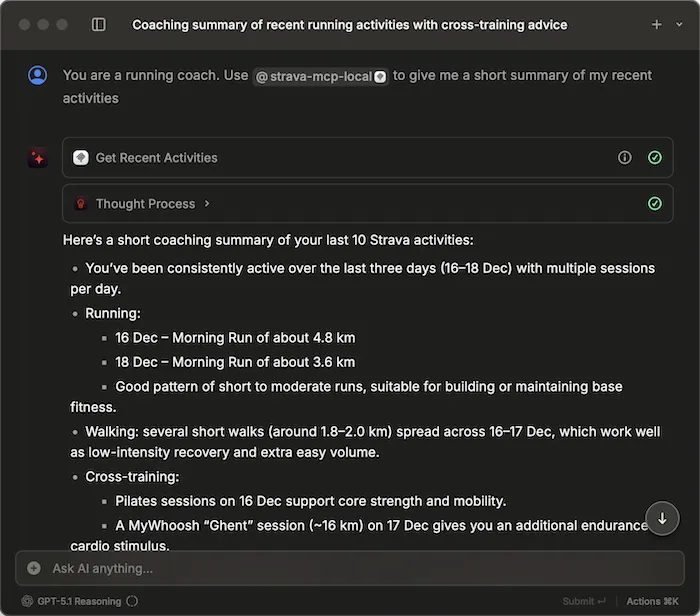Toggle the reasoning indicator beside model name
Screen dimensions: 700x616
(x=133, y=601)
